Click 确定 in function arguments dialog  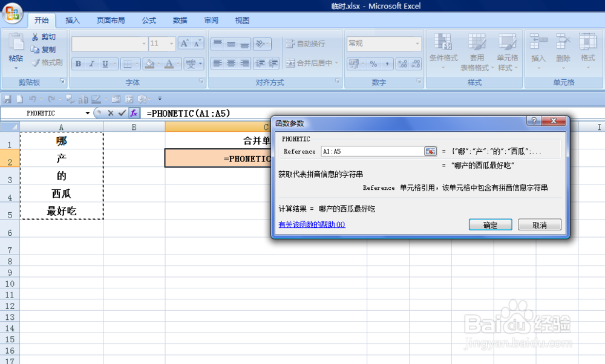(491, 225)
